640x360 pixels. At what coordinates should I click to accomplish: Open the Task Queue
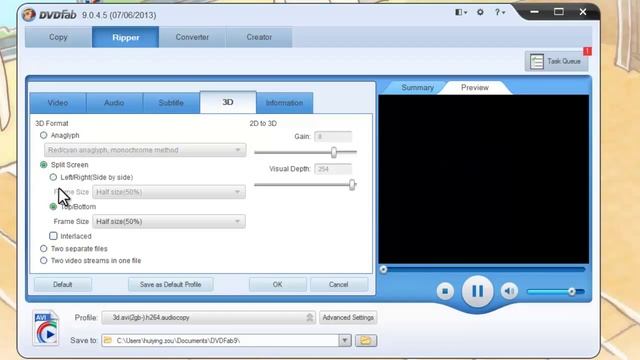pos(556,61)
